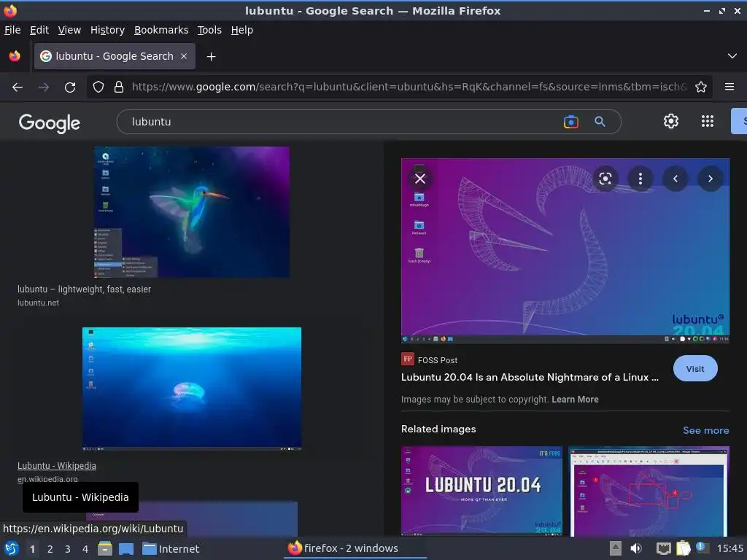
Task: View site security padlock info
Action: [119, 87]
